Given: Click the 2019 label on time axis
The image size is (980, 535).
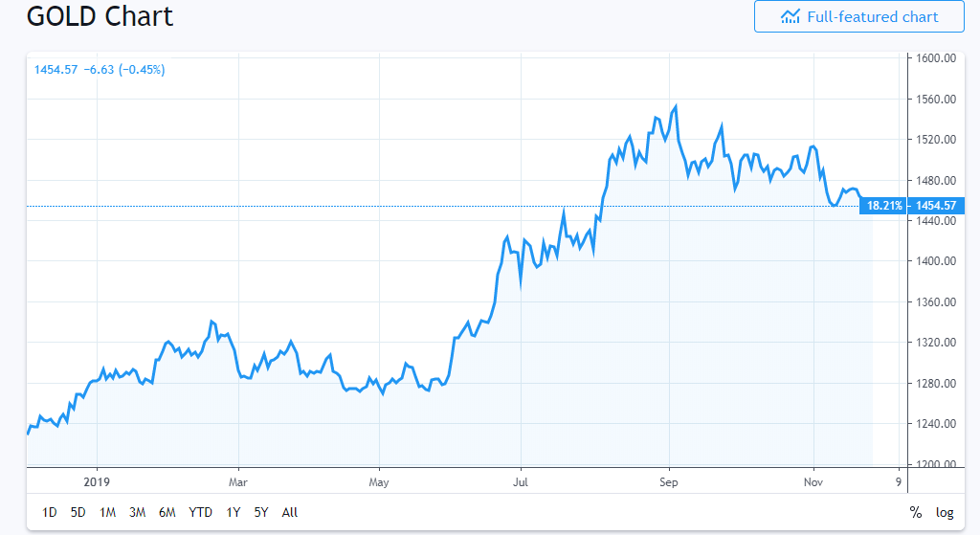Looking at the screenshot, I should coord(97,481).
